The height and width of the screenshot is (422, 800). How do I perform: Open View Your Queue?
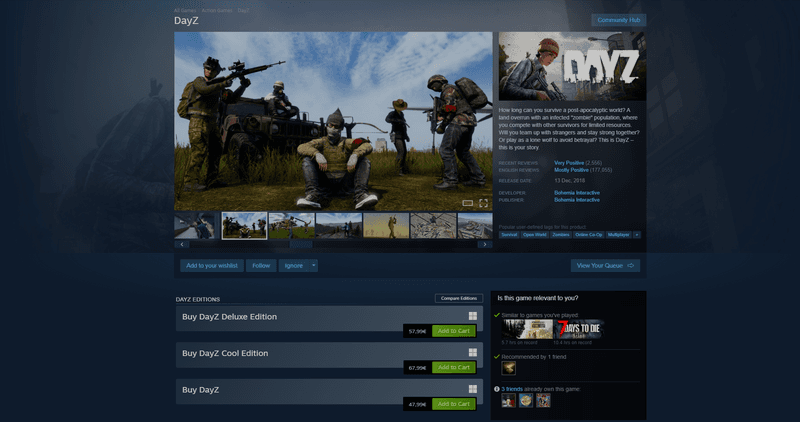point(605,265)
